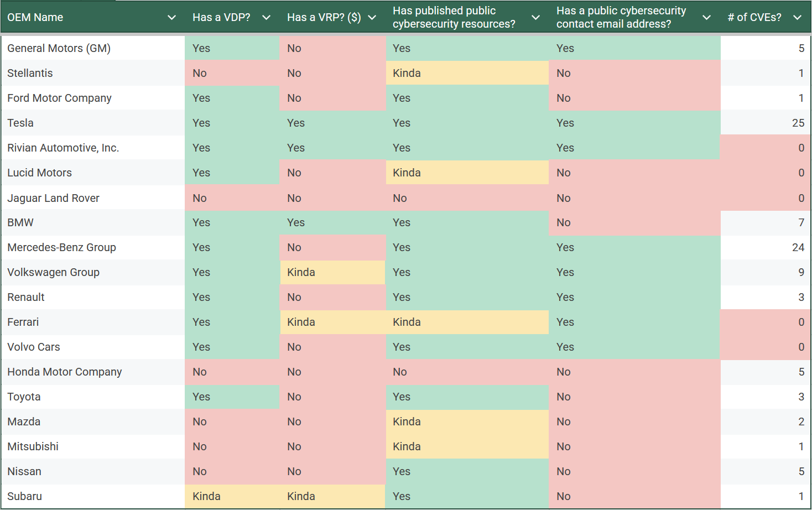
Task: Select Mitsubishi's Kinda resources cell
Action: [467, 446]
